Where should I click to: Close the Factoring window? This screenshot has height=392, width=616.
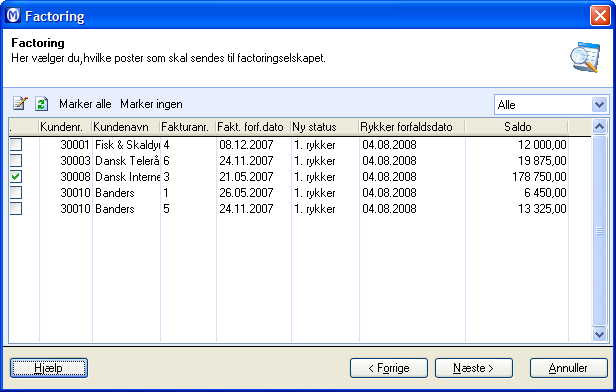(600, 16)
